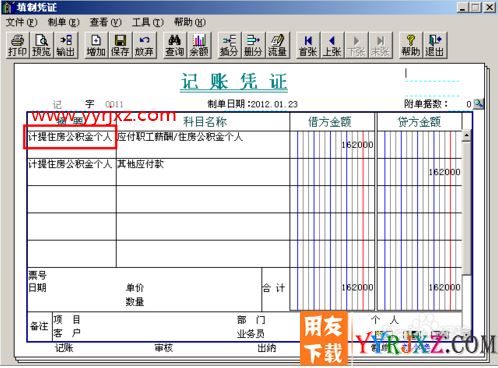Go to previous voucher 上张
This screenshot has width=498, height=368.
tap(332, 45)
